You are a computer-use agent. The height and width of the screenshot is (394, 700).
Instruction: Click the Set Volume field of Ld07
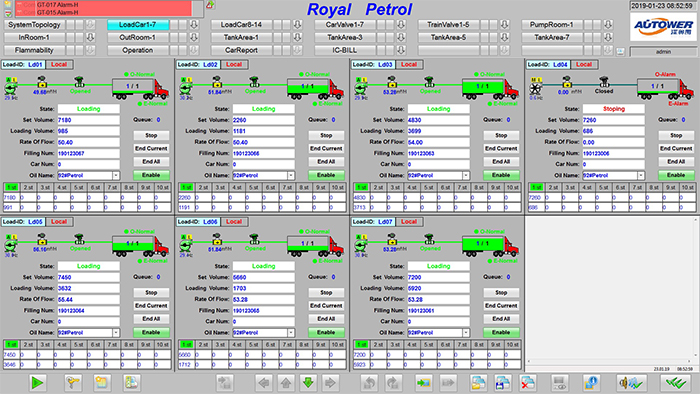[x=438, y=277]
